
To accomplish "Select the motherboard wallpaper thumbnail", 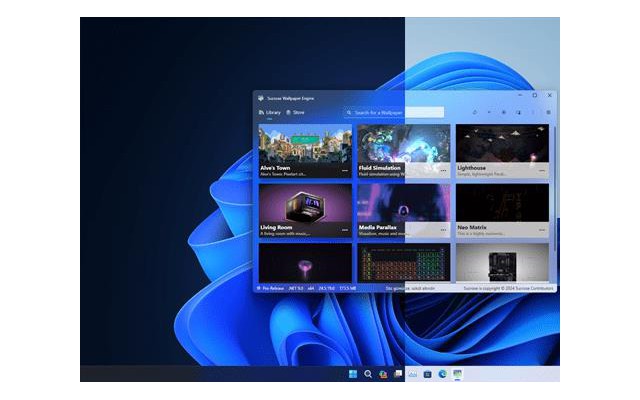I will pos(502,262).
